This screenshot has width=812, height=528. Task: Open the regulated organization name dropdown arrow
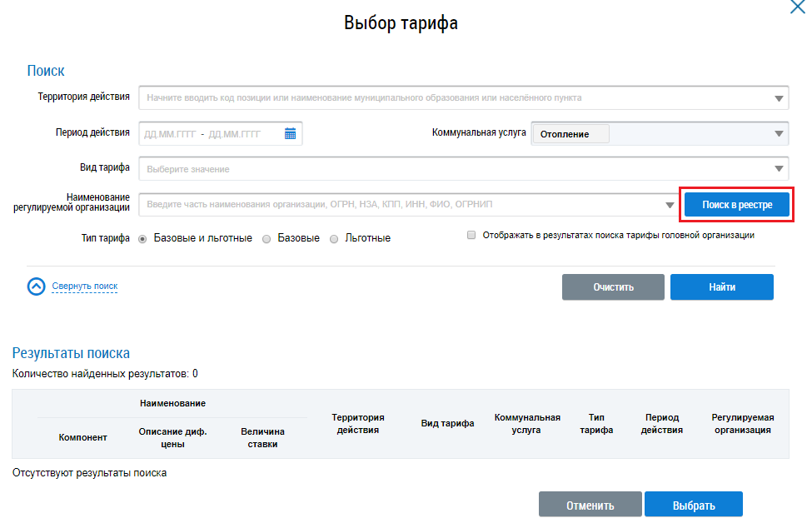[670, 205]
